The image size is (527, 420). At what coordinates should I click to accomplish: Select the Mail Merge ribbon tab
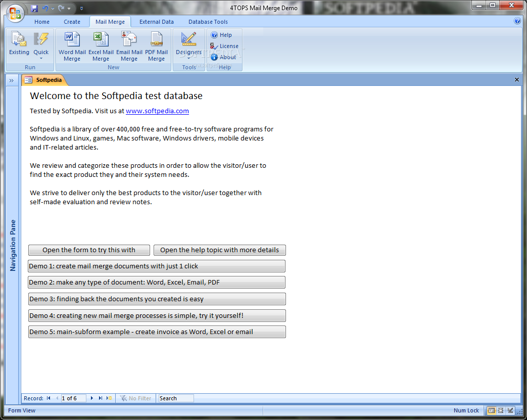click(x=110, y=22)
